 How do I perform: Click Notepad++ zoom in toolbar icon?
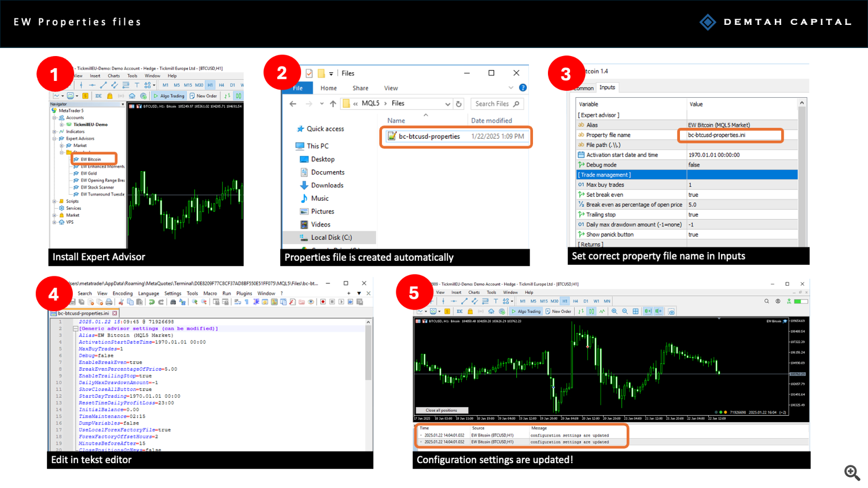tap(194, 302)
